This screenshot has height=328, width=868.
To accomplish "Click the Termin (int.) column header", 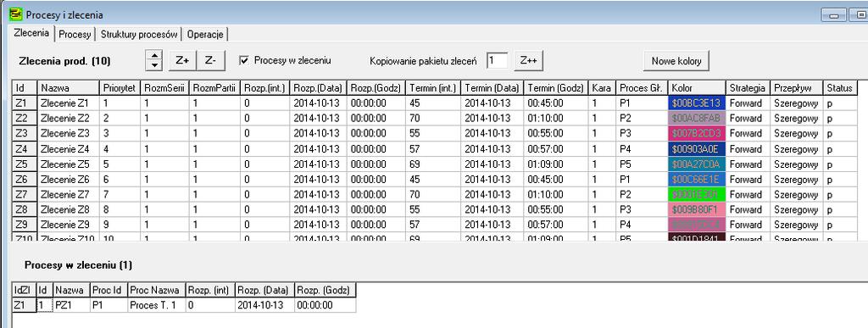I will pos(432,88).
